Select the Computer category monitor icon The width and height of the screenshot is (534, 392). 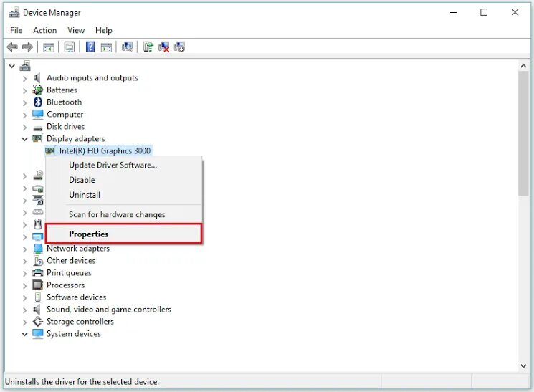[x=38, y=115]
